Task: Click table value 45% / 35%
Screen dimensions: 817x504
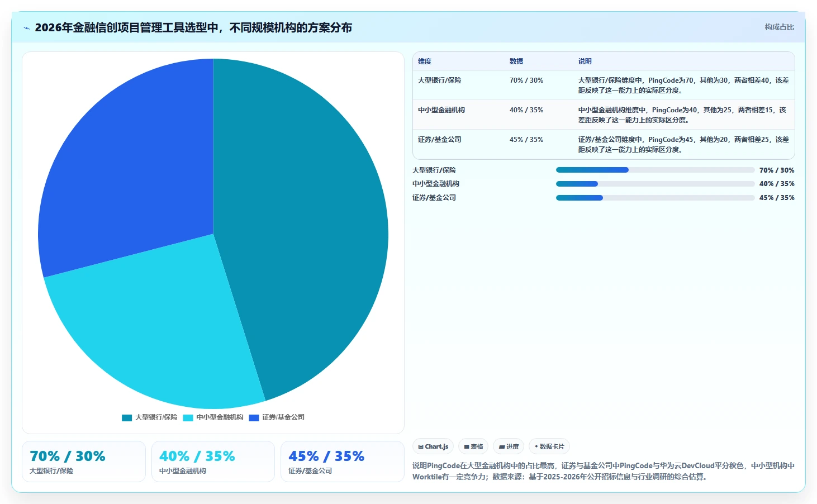Action: pos(526,140)
